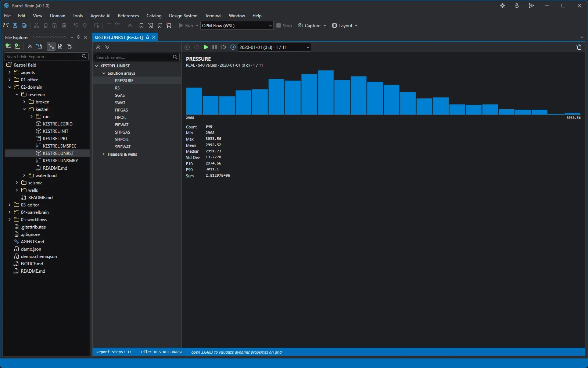Viewport: 588px width, 368px height.
Task: Click the sync with active document icon
Action: click(x=39, y=46)
